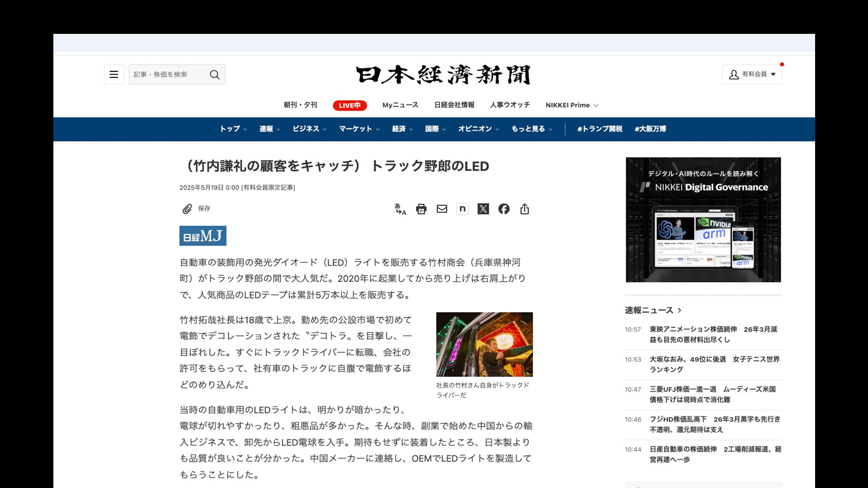Share article on Facebook icon

coord(504,209)
